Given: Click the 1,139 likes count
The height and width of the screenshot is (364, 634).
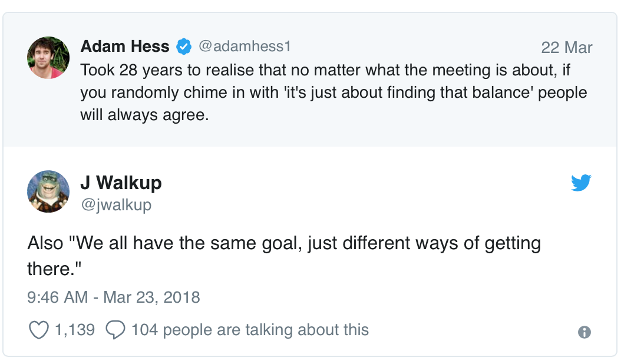Looking at the screenshot, I should pos(74,330).
